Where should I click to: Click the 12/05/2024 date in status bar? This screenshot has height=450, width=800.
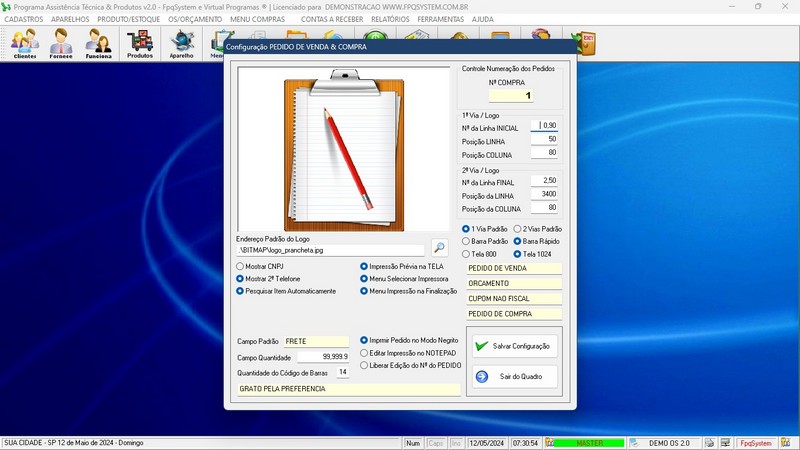[x=486, y=443]
